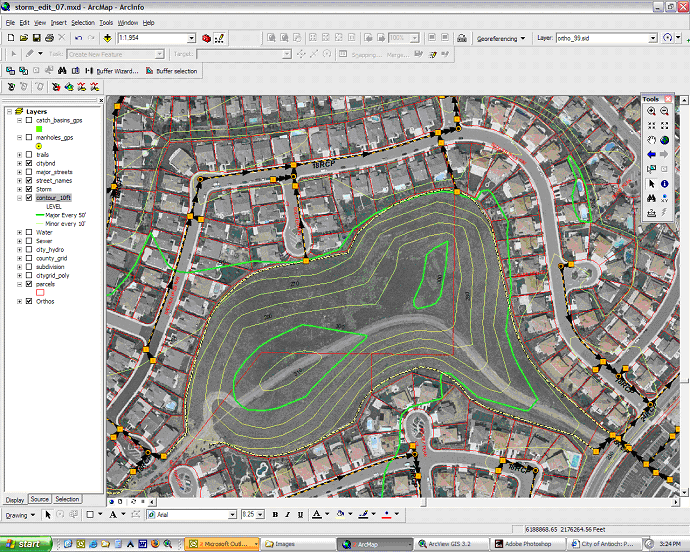Open the Selection menu
Image resolution: width=690 pixels, height=552 pixels.
pyautogui.click(x=83, y=21)
